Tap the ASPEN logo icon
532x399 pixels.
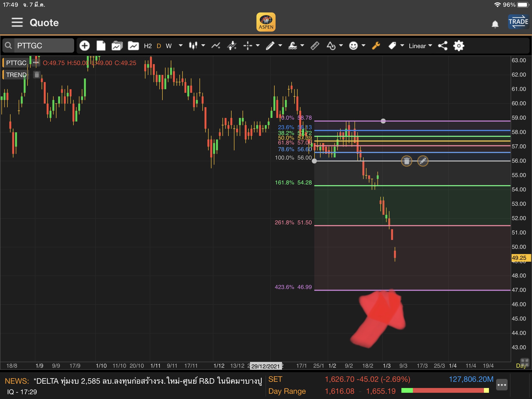[266, 22]
